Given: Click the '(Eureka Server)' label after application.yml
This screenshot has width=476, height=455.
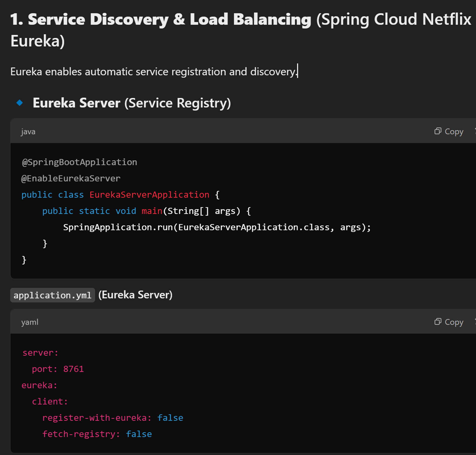Looking at the screenshot, I should (135, 295).
